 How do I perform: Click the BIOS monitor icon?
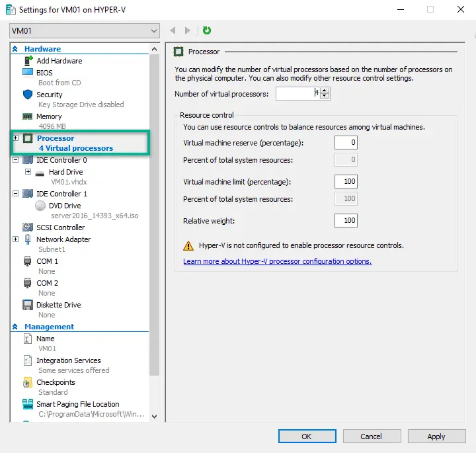coord(28,73)
